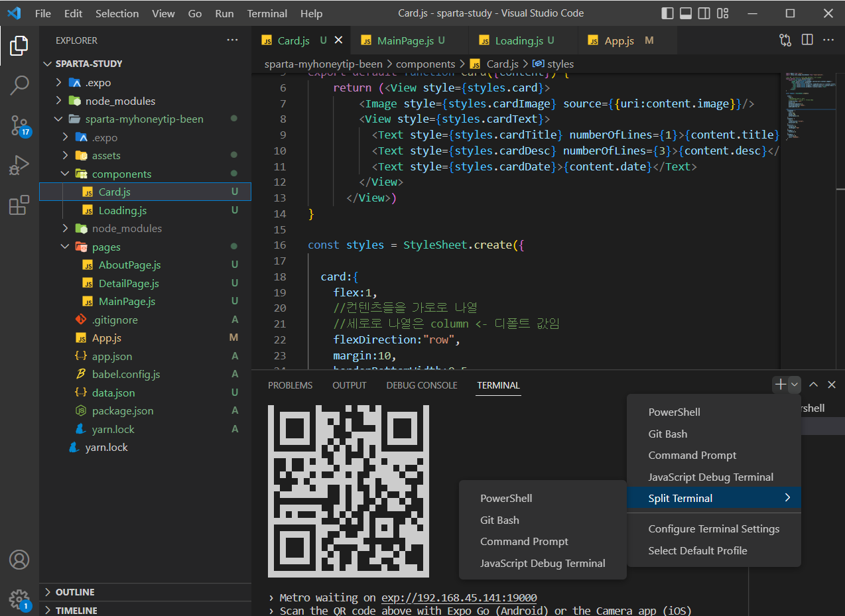Toggle the bottom panel layout icon
This screenshot has width=845, height=616.
pyautogui.click(x=686, y=13)
